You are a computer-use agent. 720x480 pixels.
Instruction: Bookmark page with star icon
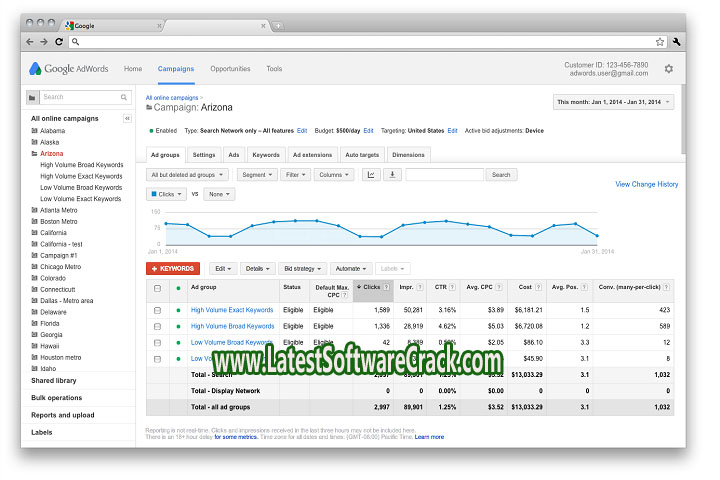coord(660,42)
